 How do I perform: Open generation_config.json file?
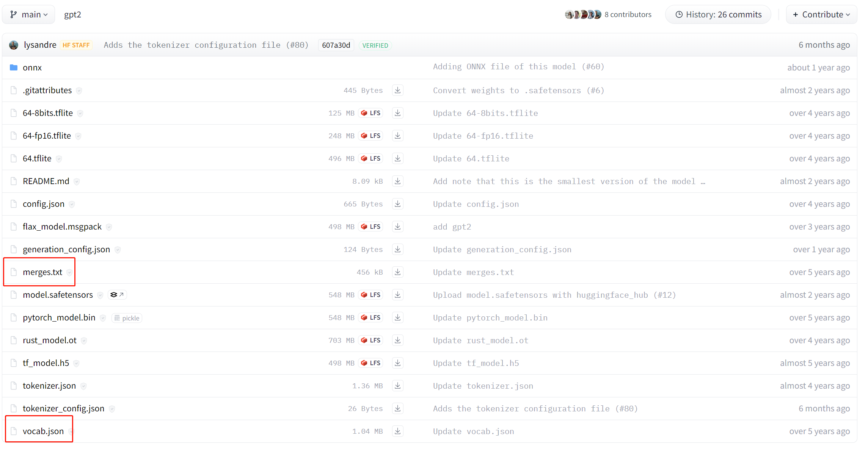(66, 249)
